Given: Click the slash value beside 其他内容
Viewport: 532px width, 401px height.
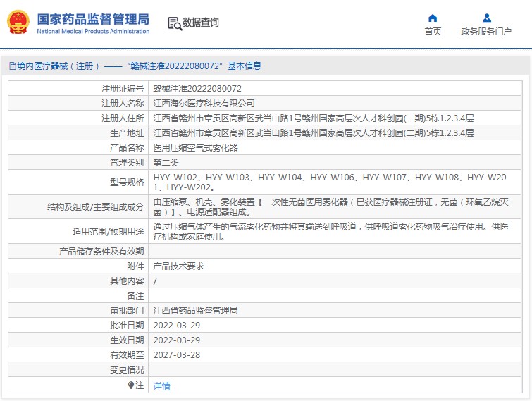Looking at the screenshot, I should click(155, 281).
